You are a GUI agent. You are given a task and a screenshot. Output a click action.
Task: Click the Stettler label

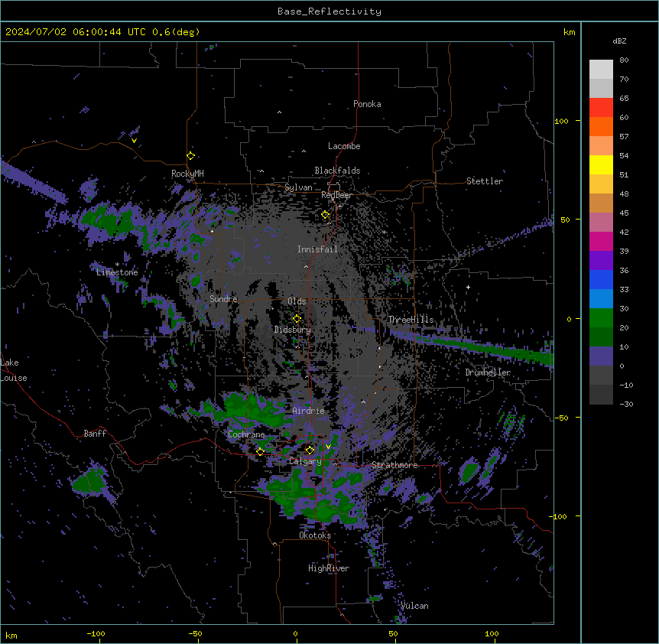(485, 181)
